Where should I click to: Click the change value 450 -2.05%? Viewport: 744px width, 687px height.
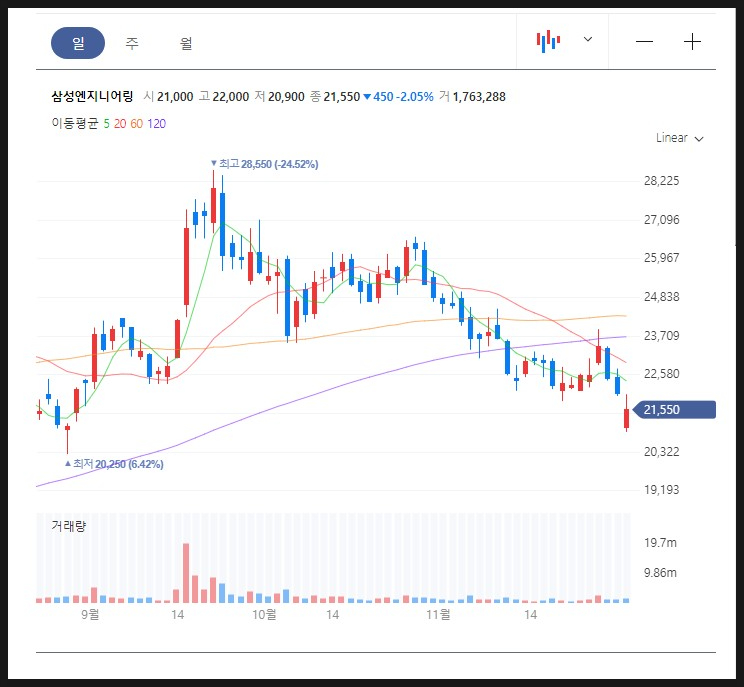[399, 97]
